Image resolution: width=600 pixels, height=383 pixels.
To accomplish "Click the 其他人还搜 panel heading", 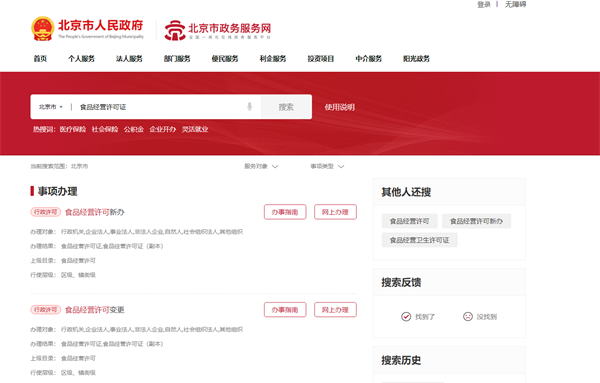I will click(406, 192).
